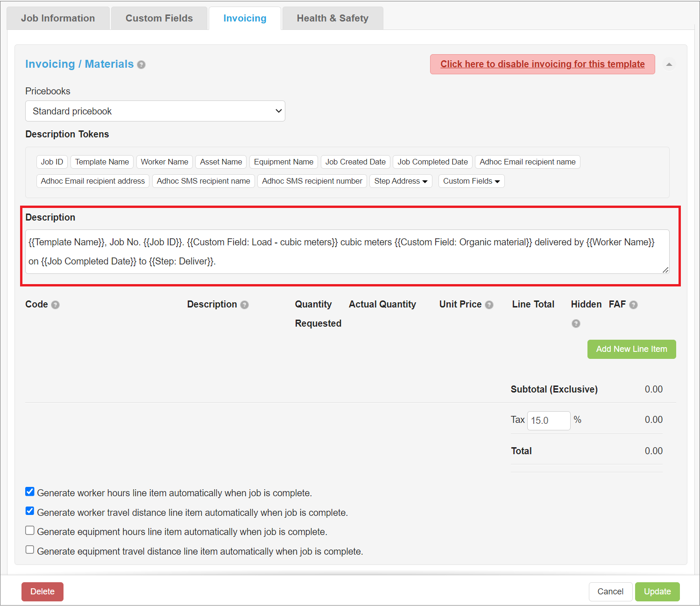Image resolution: width=700 pixels, height=614 pixels.
Task: Enable generate equipment hours line item checkbox
Action: 30,530
